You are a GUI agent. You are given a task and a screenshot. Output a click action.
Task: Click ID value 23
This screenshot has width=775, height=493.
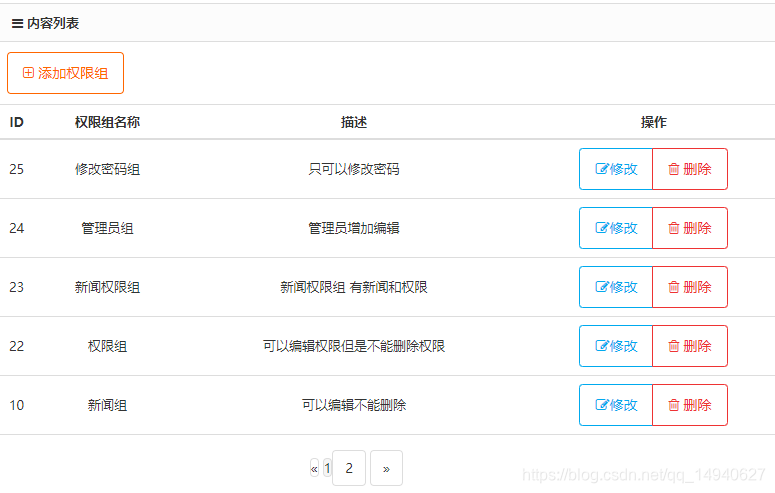pos(17,287)
